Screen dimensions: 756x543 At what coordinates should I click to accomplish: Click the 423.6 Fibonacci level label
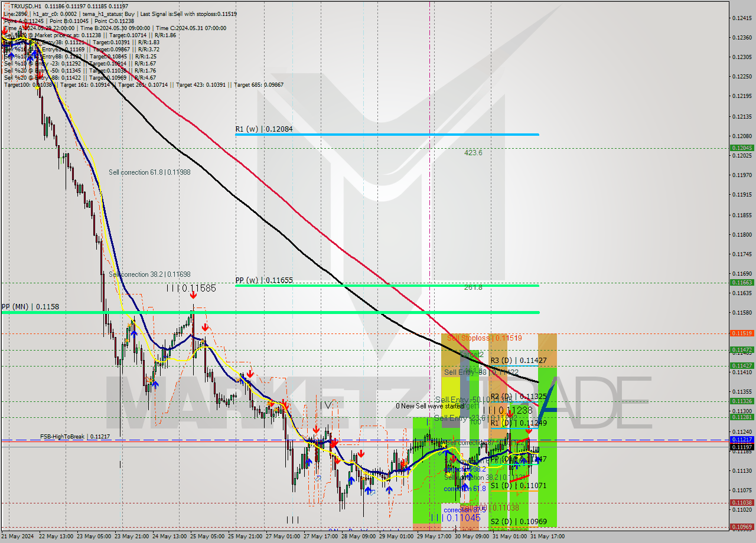(x=473, y=152)
